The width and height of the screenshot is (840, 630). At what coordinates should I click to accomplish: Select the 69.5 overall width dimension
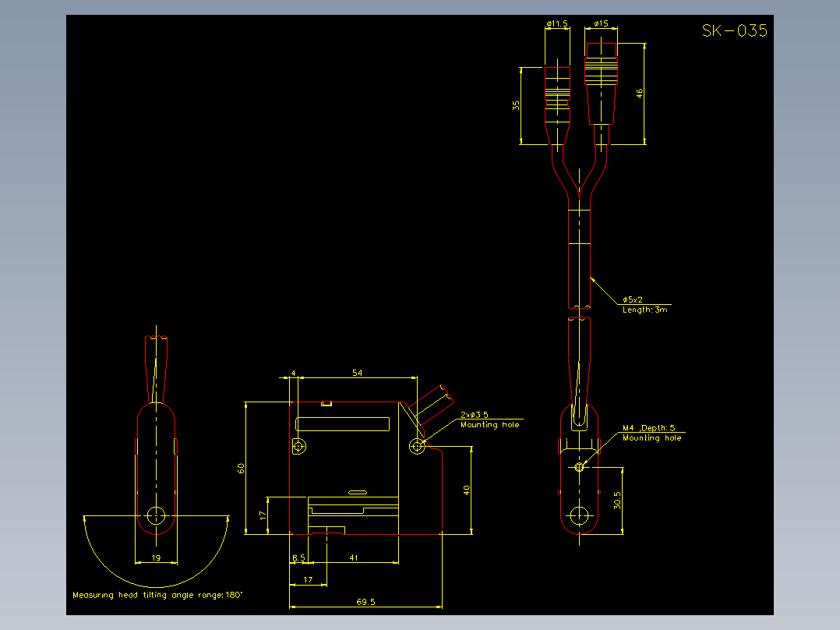coord(365,603)
